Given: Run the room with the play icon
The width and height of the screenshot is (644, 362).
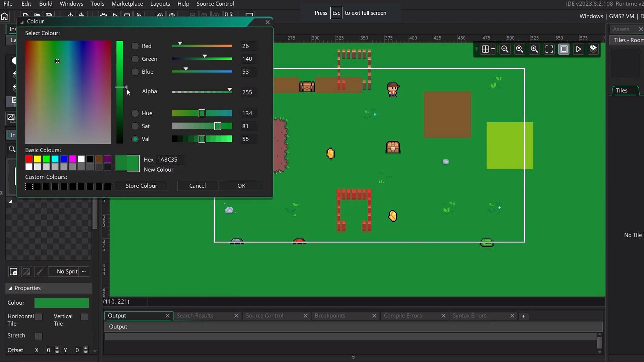Looking at the screenshot, I should 579,49.
